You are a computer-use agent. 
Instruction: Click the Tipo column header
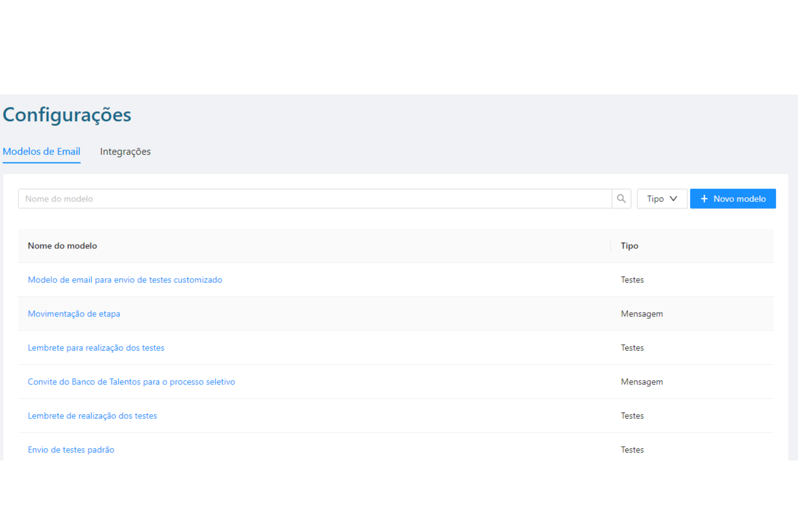point(629,246)
